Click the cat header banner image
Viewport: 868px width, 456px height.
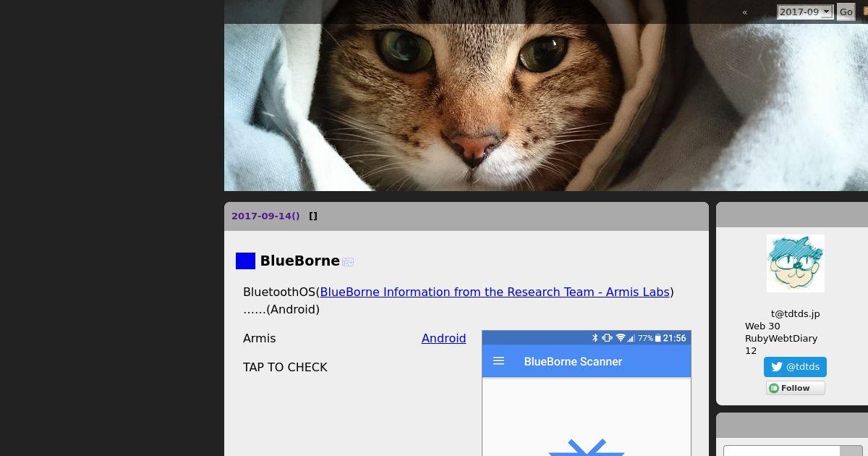[546, 96]
